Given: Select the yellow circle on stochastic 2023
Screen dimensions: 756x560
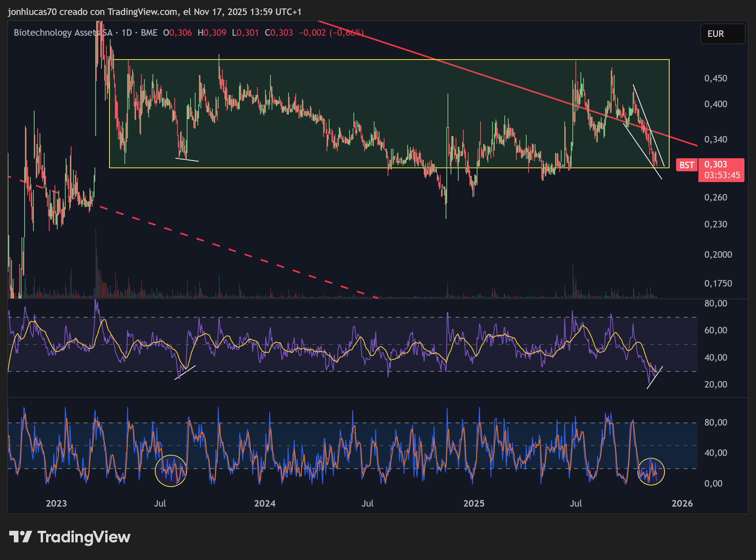Looking at the screenshot, I should (171, 471).
